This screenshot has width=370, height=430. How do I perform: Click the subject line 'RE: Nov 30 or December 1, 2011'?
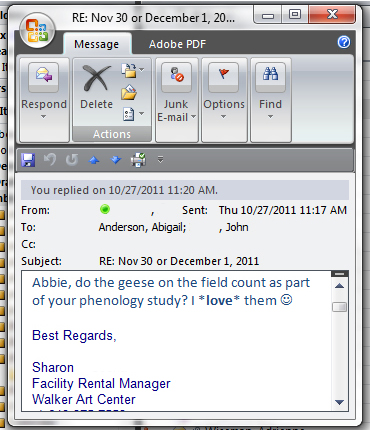pos(179,261)
